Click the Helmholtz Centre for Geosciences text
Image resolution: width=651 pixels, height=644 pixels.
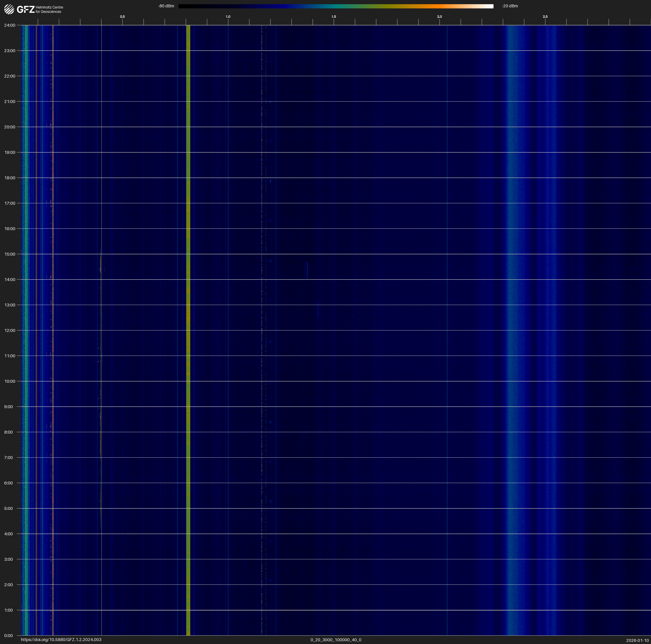49,9
